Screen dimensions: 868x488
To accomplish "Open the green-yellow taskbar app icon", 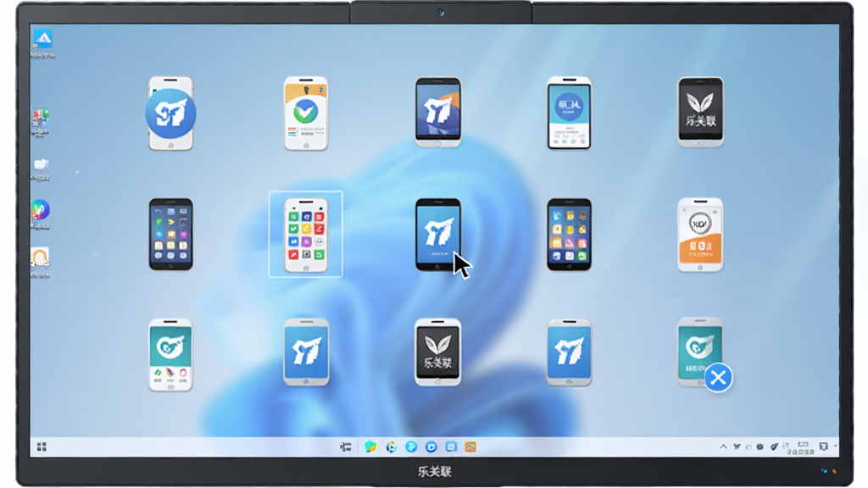I will point(370,447).
